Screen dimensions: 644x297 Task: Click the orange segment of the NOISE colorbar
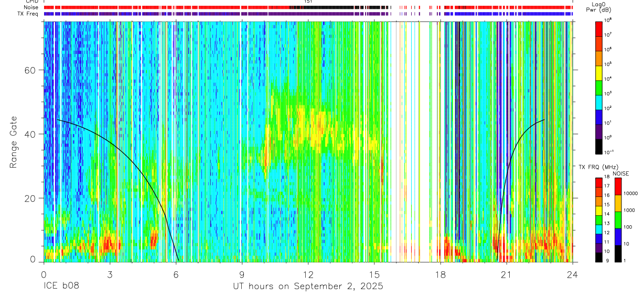[x=619, y=203]
